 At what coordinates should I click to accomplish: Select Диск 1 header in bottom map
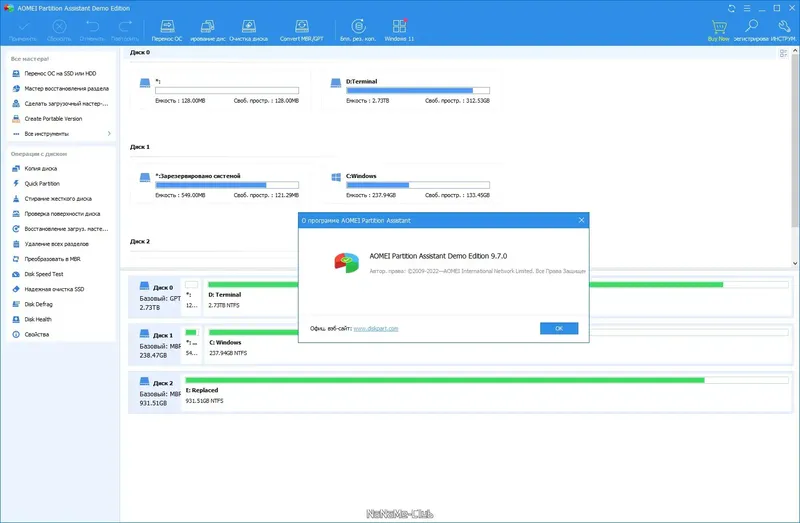click(x=156, y=345)
